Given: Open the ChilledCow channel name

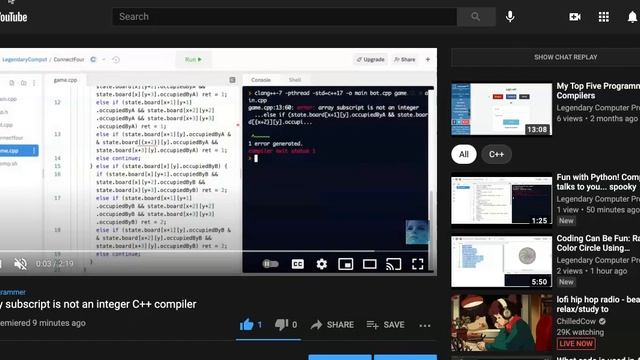Looking at the screenshot, I should click(x=576, y=321).
